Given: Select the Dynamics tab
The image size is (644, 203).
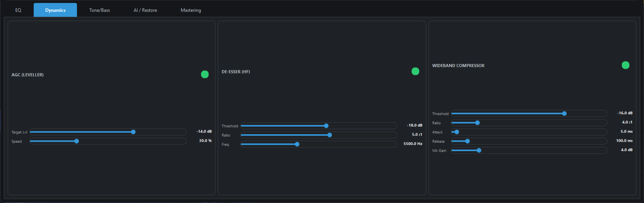Looking at the screenshot, I should coord(55,10).
